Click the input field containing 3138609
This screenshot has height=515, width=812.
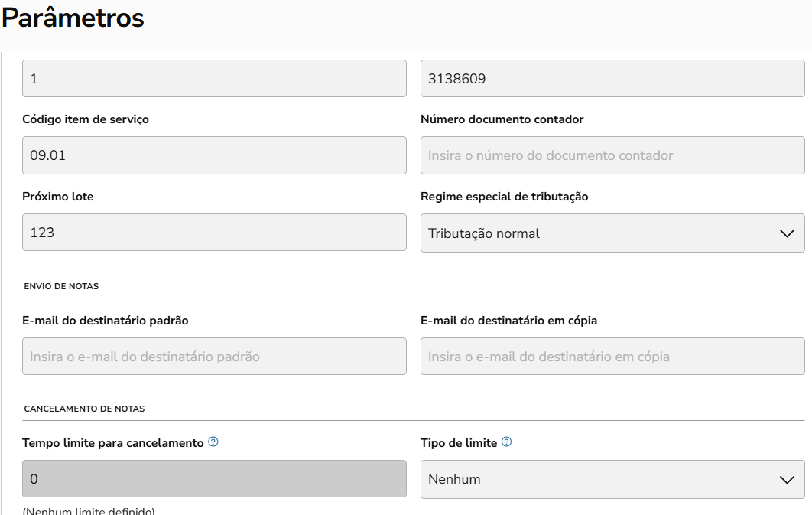point(612,79)
